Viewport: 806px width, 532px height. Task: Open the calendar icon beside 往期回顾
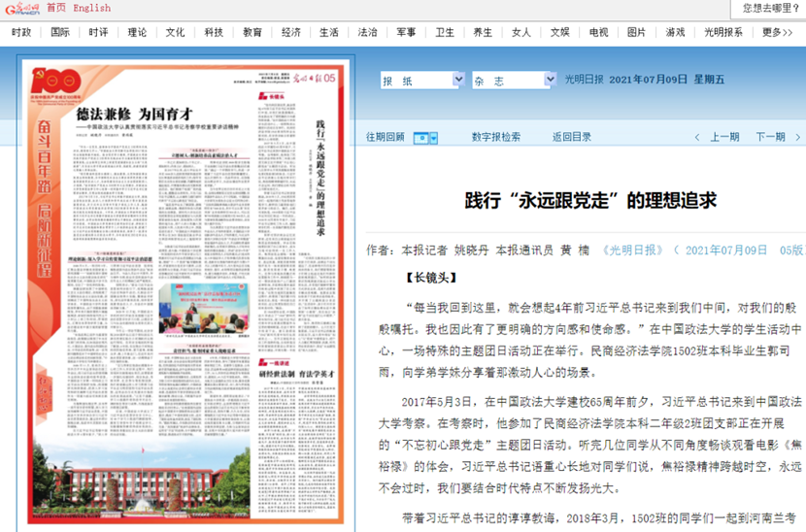click(421, 138)
